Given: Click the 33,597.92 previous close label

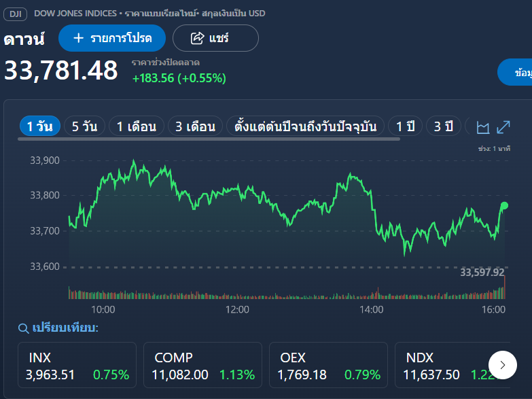Looking at the screenshot, I should click(x=482, y=273).
